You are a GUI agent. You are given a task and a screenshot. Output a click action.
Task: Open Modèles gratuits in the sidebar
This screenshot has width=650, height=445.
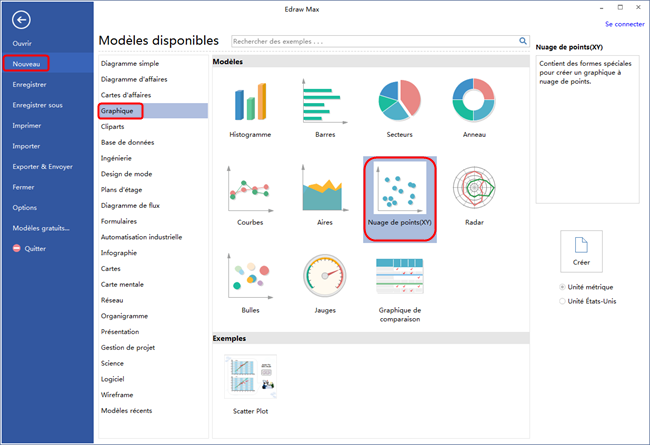(41, 228)
